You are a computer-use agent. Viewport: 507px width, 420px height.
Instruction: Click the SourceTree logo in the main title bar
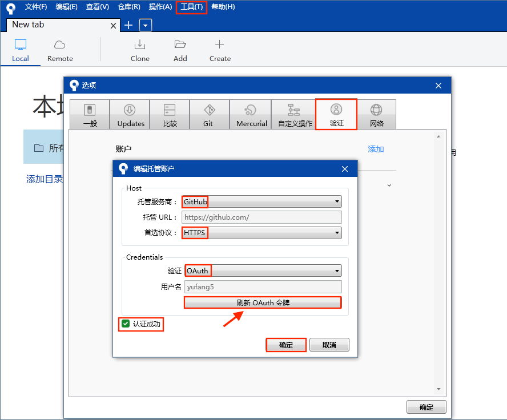pyautogui.click(x=11, y=8)
